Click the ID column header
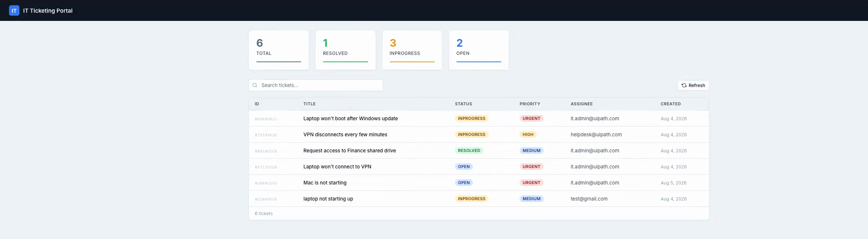The width and height of the screenshot is (868, 239). click(x=257, y=104)
